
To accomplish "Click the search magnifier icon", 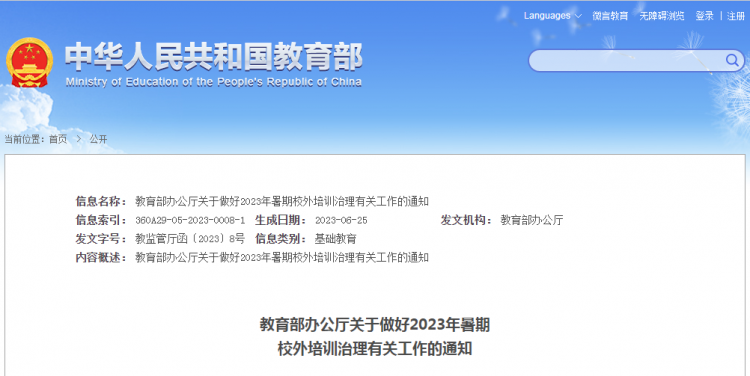I will (x=731, y=60).
